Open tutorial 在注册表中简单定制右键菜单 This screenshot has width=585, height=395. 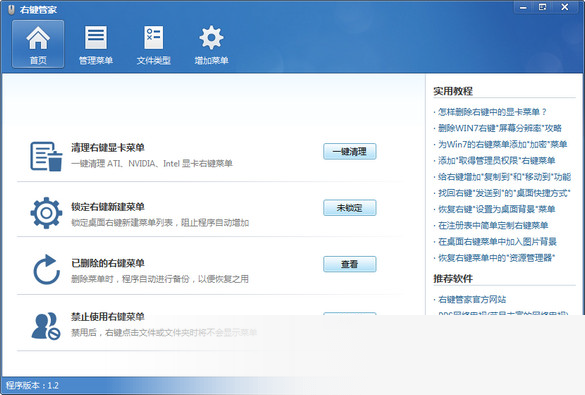coord(493,226)
